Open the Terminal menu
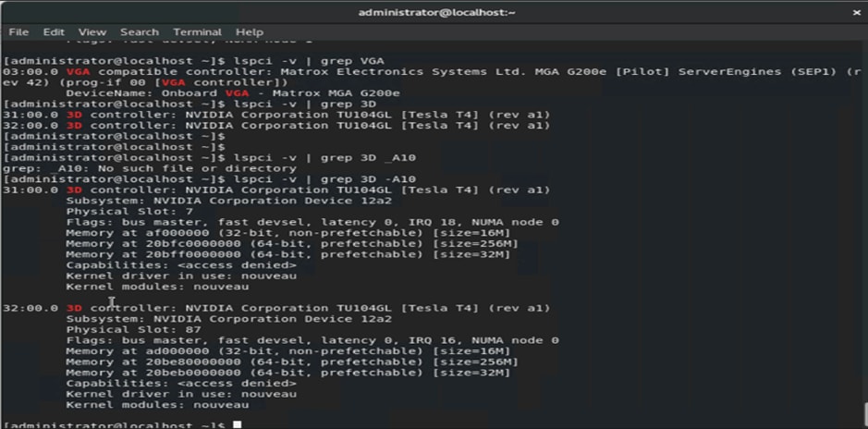 click(197, 32)
